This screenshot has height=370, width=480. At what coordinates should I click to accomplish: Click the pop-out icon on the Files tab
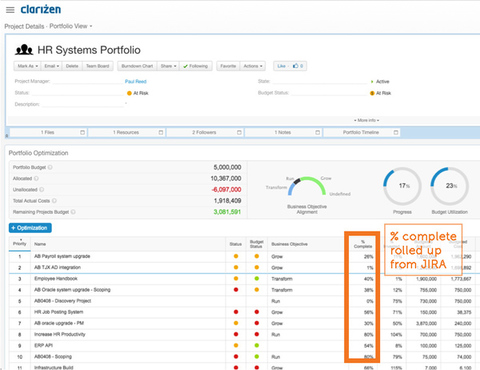point(82,132)
